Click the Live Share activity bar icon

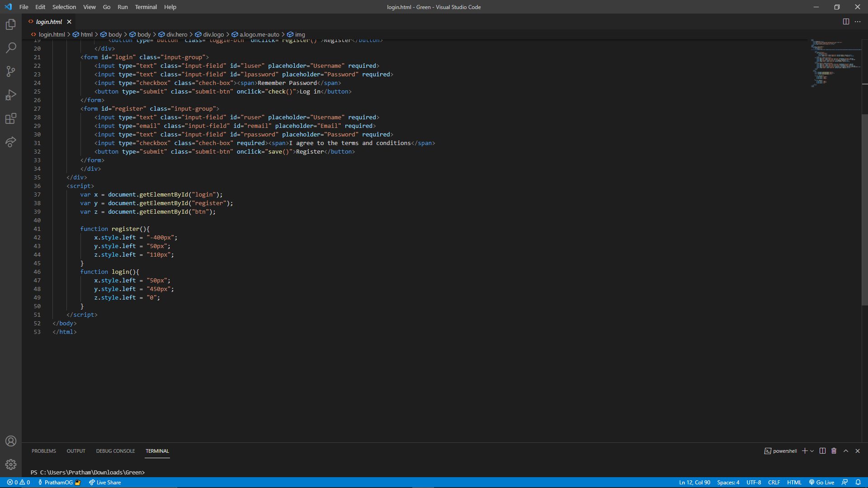click(x=11, y=142)
